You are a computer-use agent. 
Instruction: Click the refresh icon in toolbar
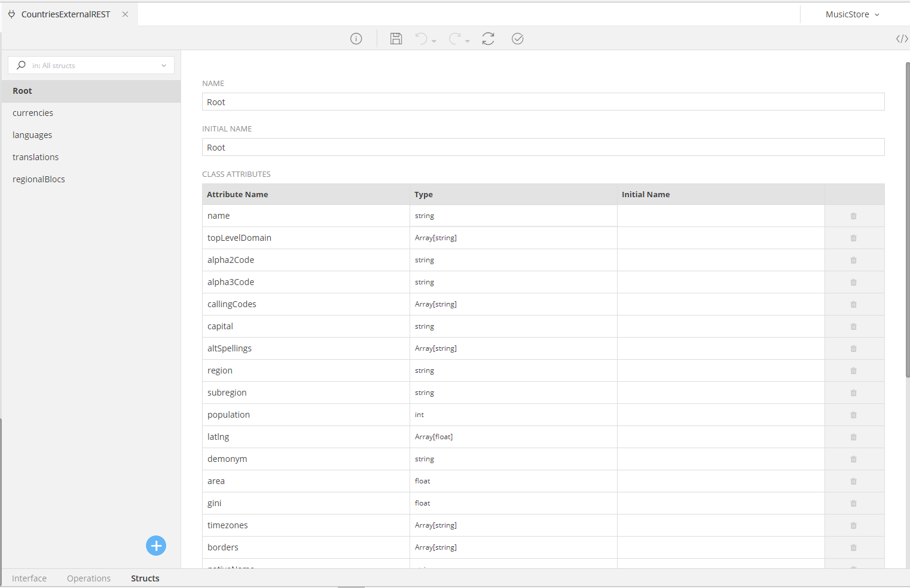coord(488,39)
